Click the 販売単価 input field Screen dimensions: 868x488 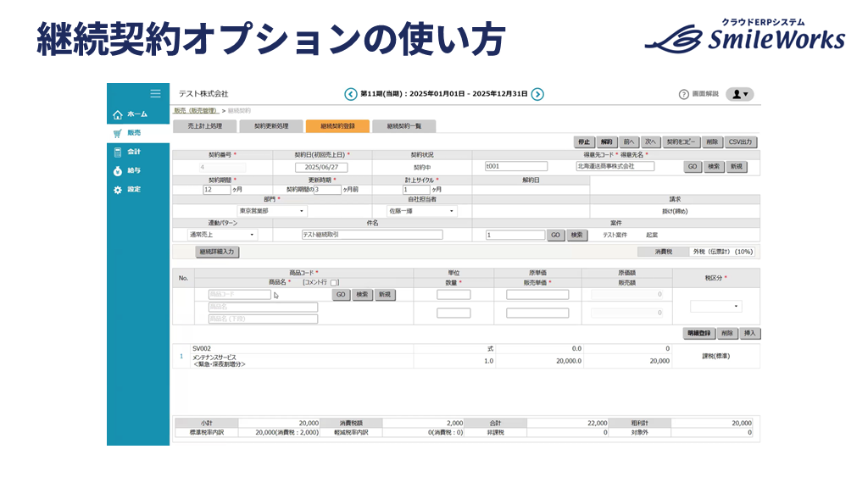537,313
